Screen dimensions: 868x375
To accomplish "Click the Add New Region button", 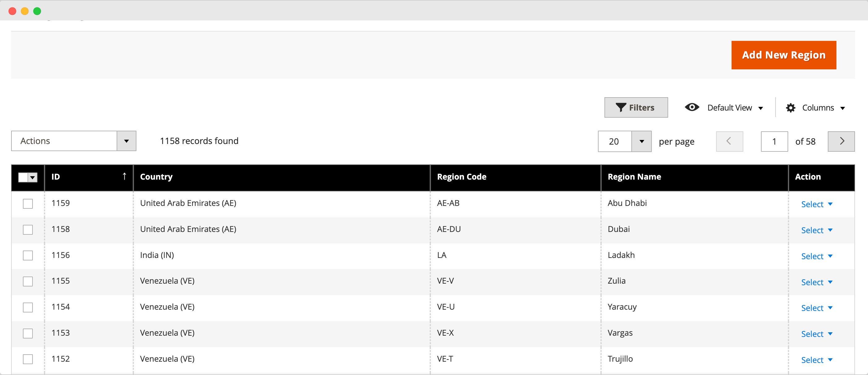I will [x=784, y=55].
